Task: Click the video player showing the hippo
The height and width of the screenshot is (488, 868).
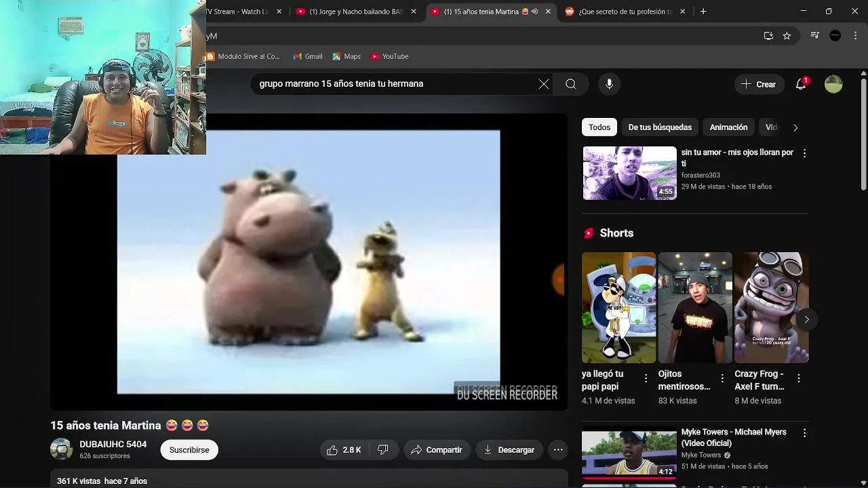Action: pos(309,262)
